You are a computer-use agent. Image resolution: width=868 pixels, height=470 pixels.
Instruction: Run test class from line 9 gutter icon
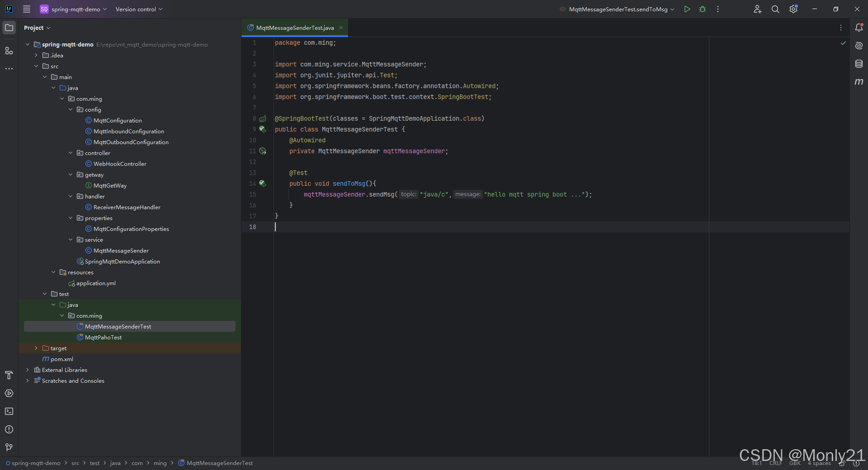(x=262, y=129)
